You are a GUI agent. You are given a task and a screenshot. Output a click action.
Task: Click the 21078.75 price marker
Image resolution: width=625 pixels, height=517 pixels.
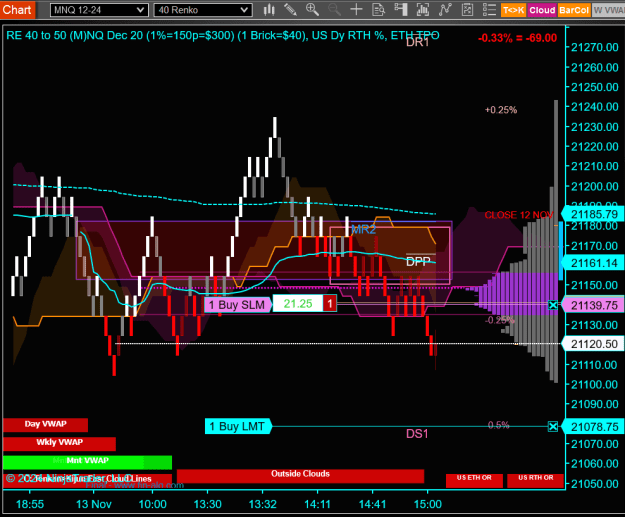593,427
